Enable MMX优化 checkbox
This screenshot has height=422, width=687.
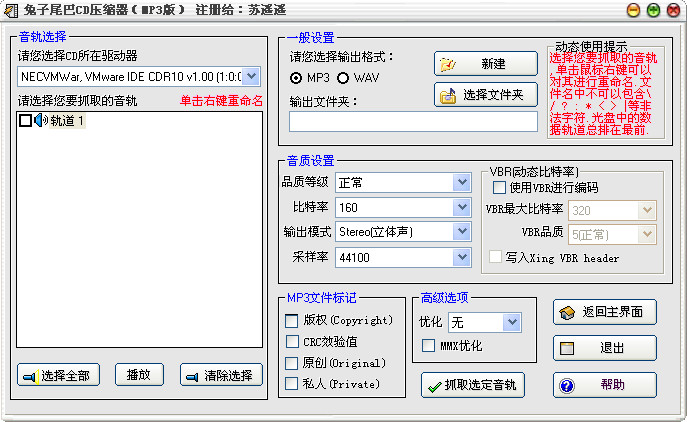click(x=428, y=345)
